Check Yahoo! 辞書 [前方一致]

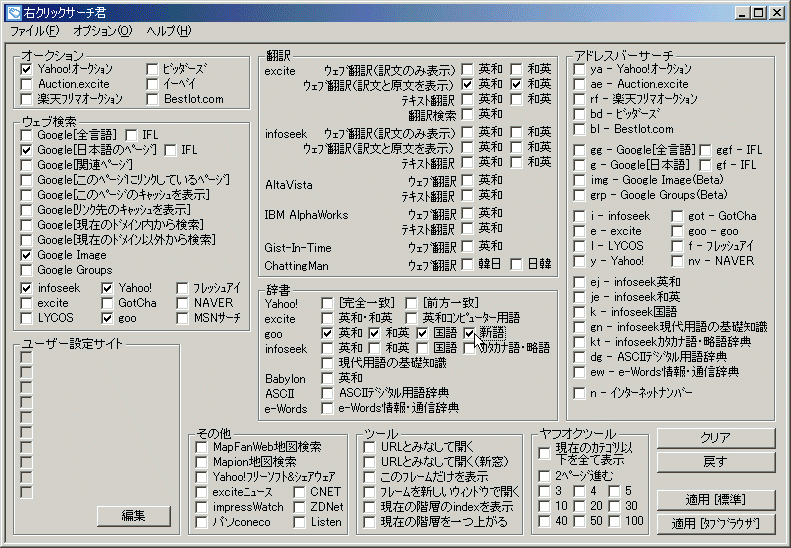pos(411,303)
